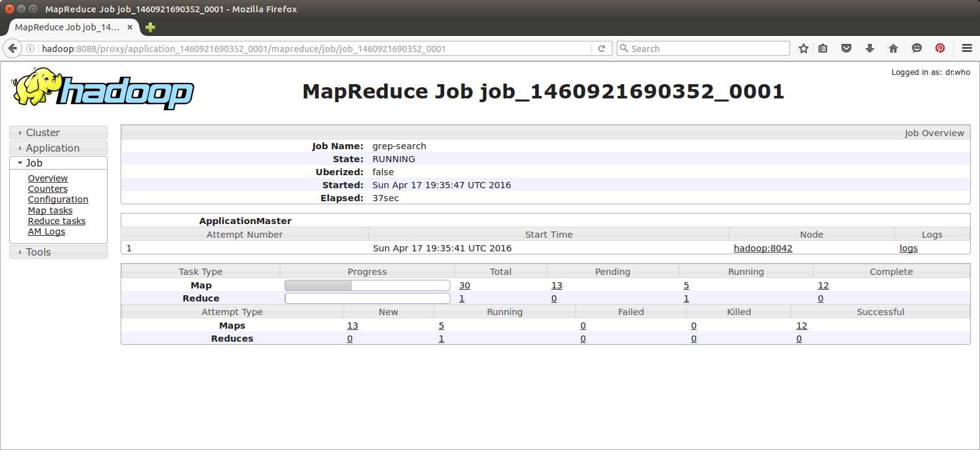
Task: Open Reduces killed attempts link 0
Action: point(694,339)
